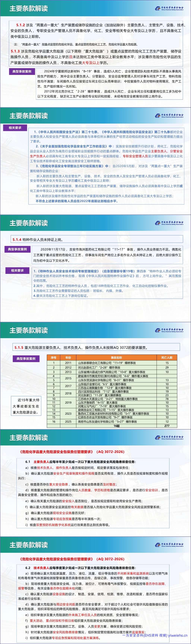
Task: Click the row 高密市山东友道化学有限公司 "5•27"
Action: [112, 422]
